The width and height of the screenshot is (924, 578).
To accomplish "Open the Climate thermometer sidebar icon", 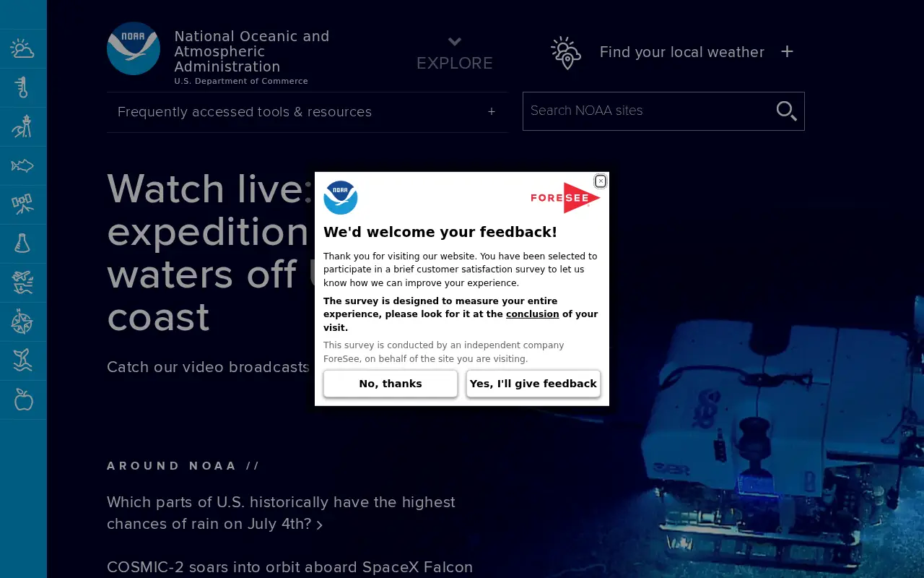I will (22, 87).
